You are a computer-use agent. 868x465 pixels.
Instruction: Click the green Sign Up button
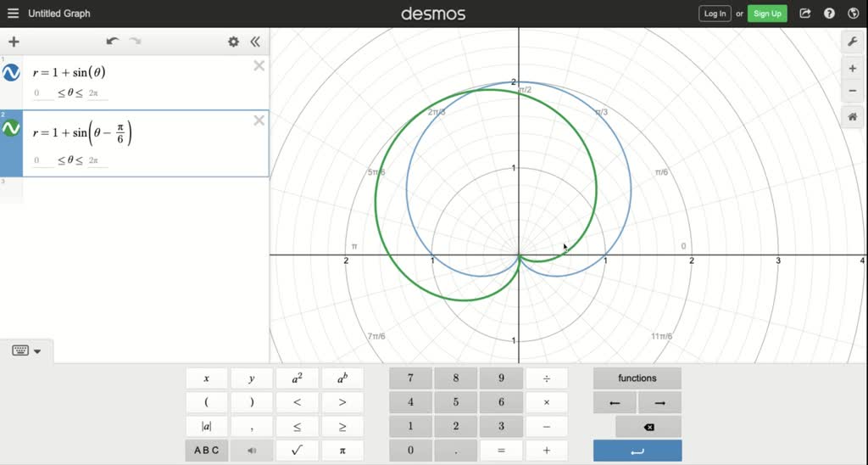click(x=767, y=14)
